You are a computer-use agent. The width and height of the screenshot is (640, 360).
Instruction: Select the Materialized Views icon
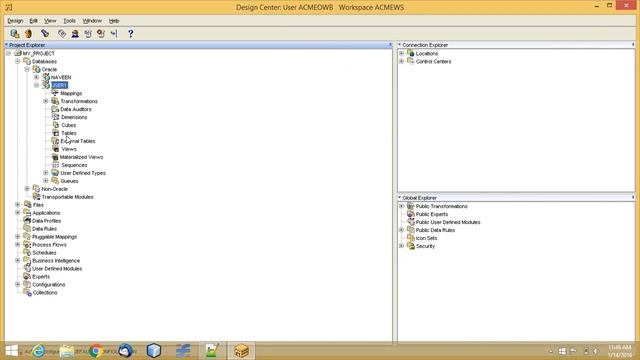tap(55, 157)
